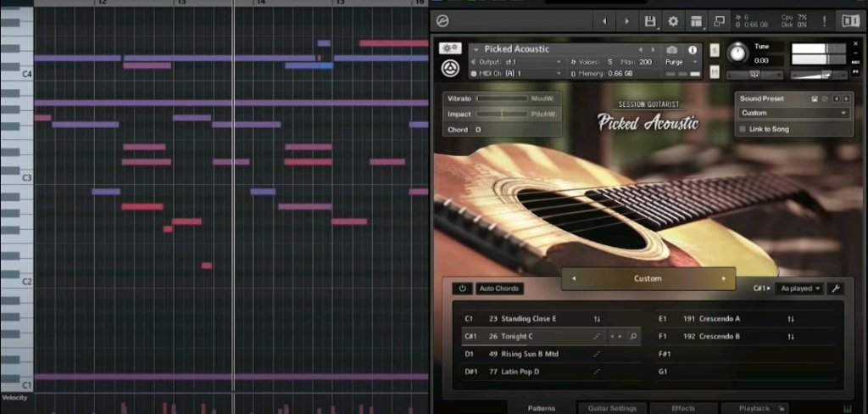The height and width of the screenshot is (414, 868).
Task: Click the minimized view window icon
Action: (x=719, y=21)
